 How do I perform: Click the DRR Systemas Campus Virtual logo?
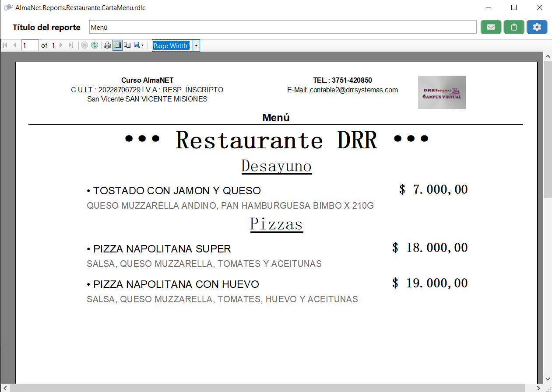[442, 92]
